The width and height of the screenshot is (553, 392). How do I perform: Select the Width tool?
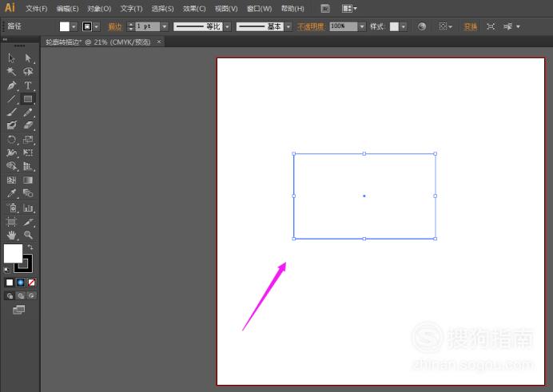click(x=12, y=152)
